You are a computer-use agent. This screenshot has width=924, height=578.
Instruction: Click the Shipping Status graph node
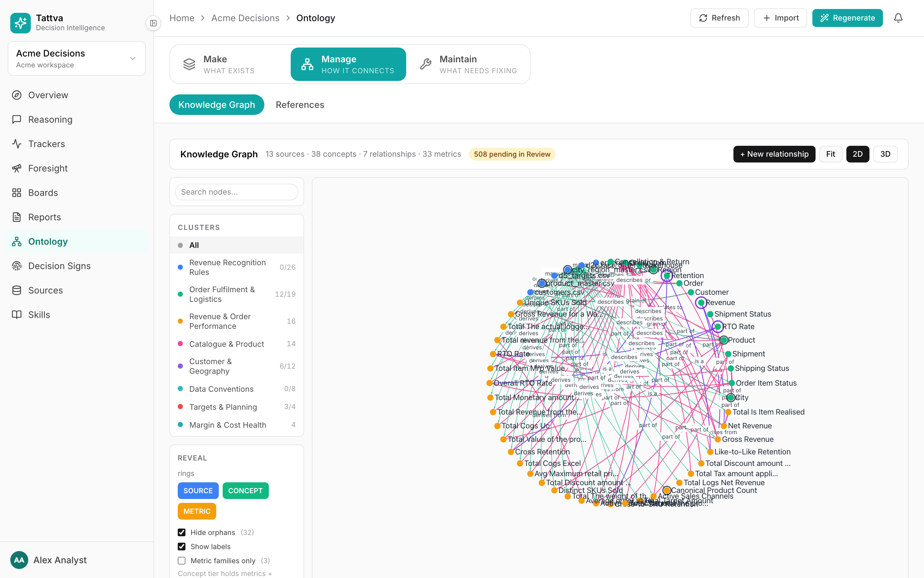tap(731, 369)
